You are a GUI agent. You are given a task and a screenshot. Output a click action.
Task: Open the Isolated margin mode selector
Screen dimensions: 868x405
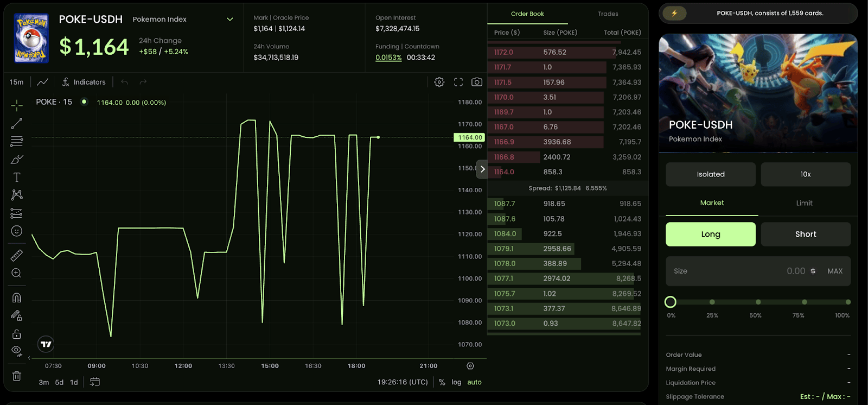[x=711, y=174]
